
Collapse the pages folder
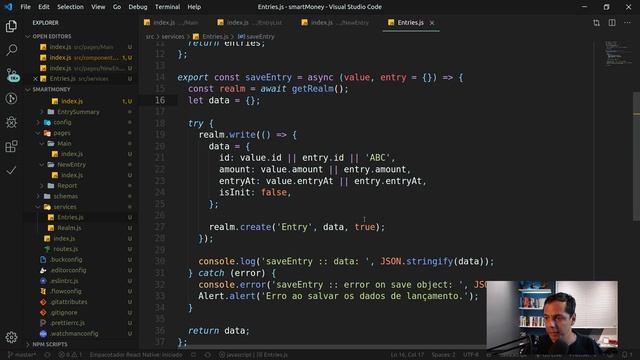62,133
